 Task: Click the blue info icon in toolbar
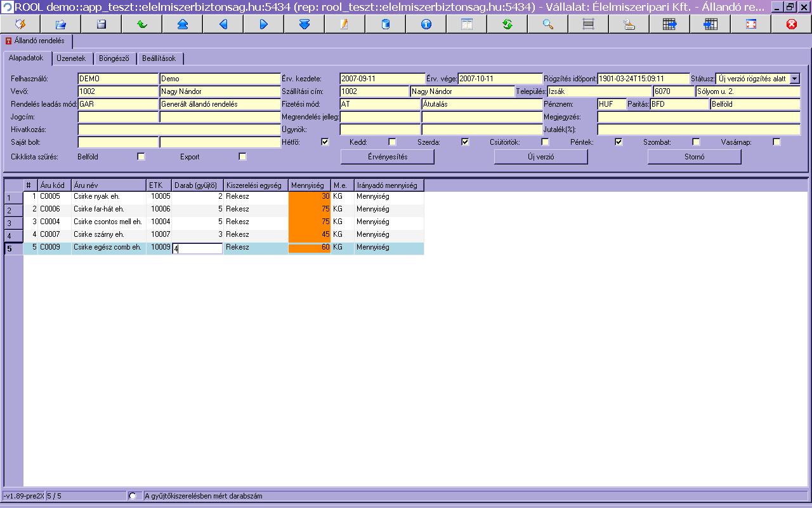tap(426, 24)
